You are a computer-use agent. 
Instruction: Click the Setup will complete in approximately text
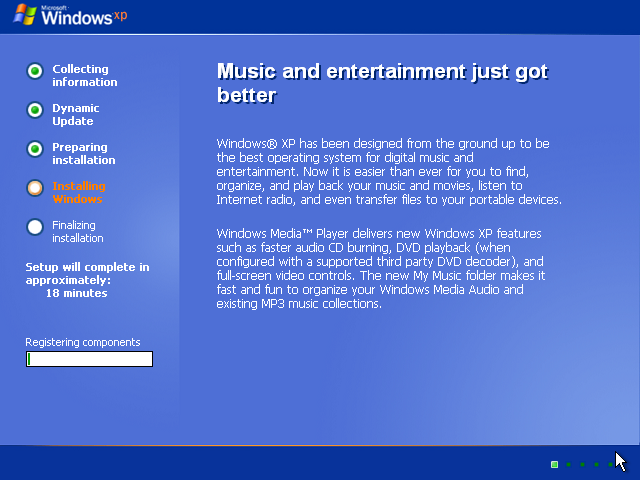pos(87,273)
